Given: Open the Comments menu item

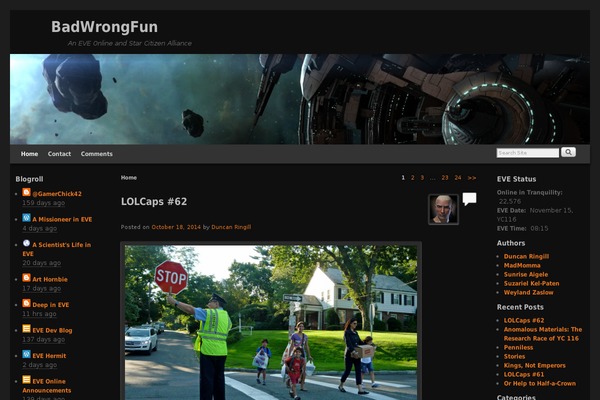Looking at the screenshot, I should click(x=96, y=154).
